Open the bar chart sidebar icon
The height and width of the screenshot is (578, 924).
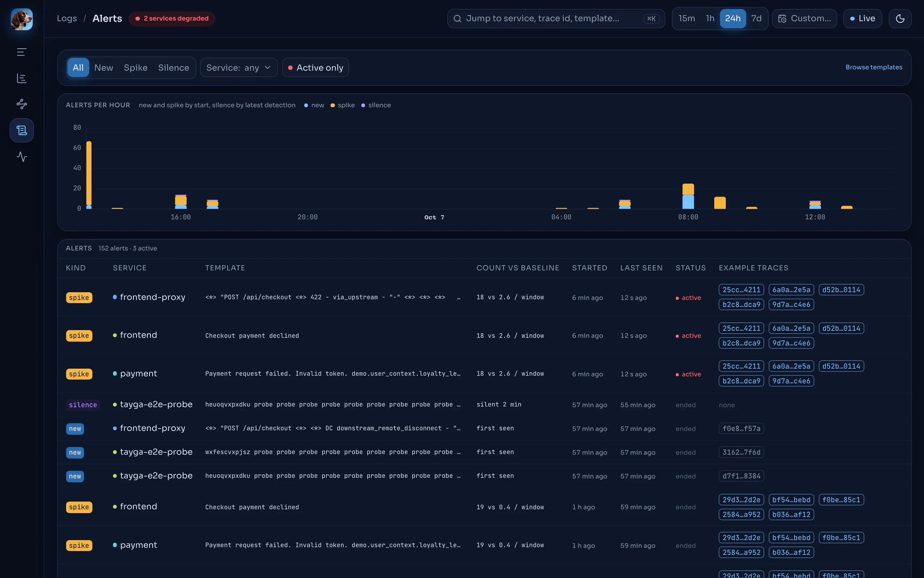[22, 78]
